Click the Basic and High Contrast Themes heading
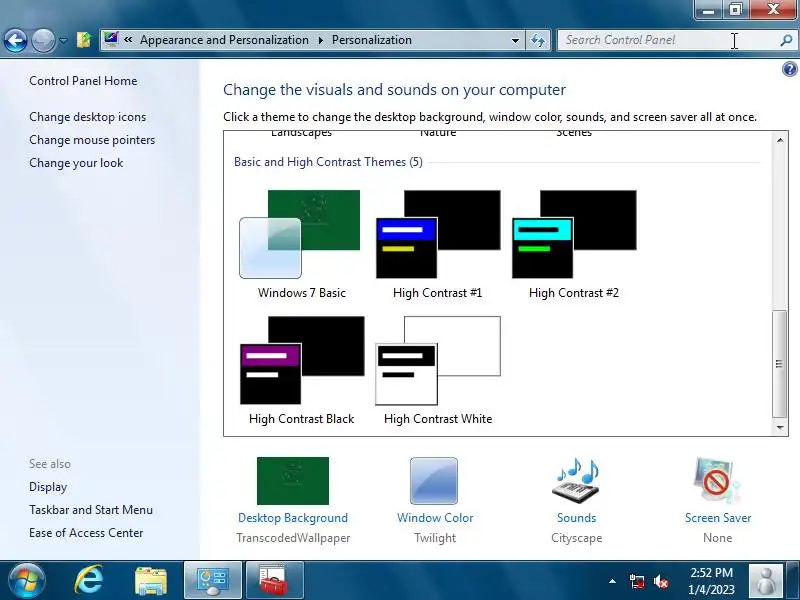 point(328,162)
